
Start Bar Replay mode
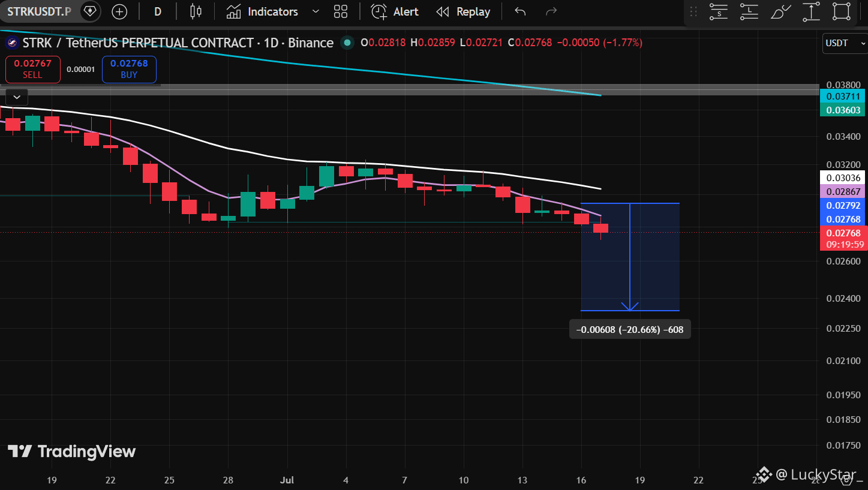[x=463, y=11]
